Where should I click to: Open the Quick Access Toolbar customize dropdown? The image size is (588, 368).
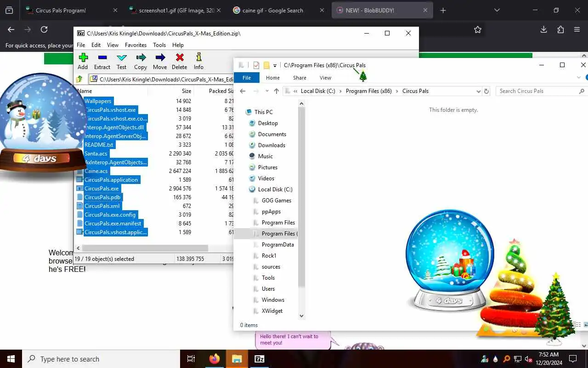275,65
